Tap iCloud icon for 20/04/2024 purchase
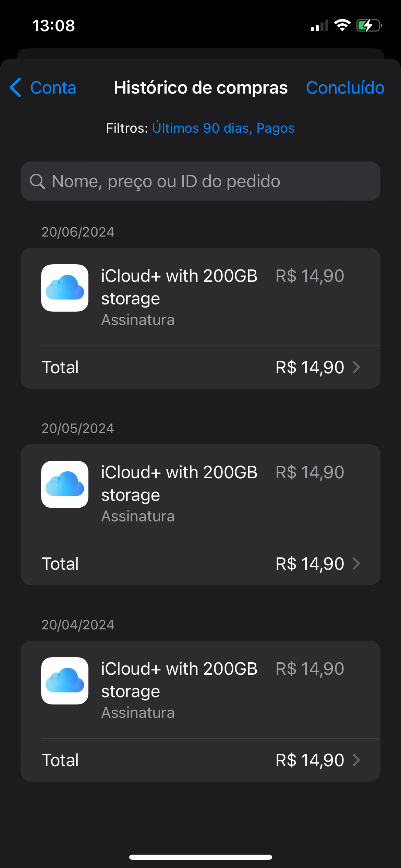Viewport: 401px width, 868px height. 65,681
